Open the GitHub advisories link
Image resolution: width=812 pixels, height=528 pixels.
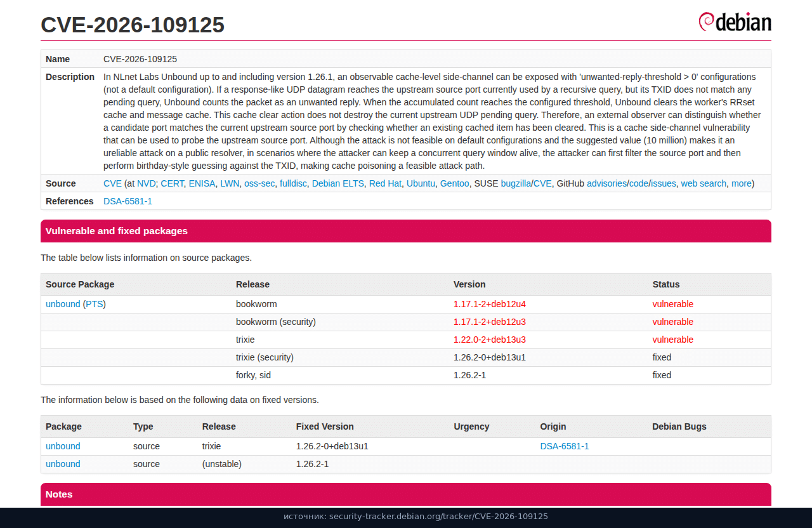click(606, 183)
